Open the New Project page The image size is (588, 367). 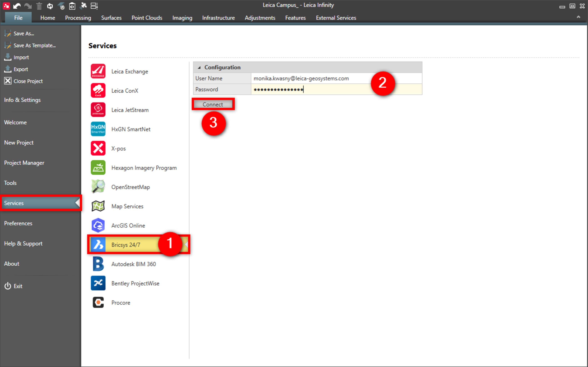click(x=19, y=142)
